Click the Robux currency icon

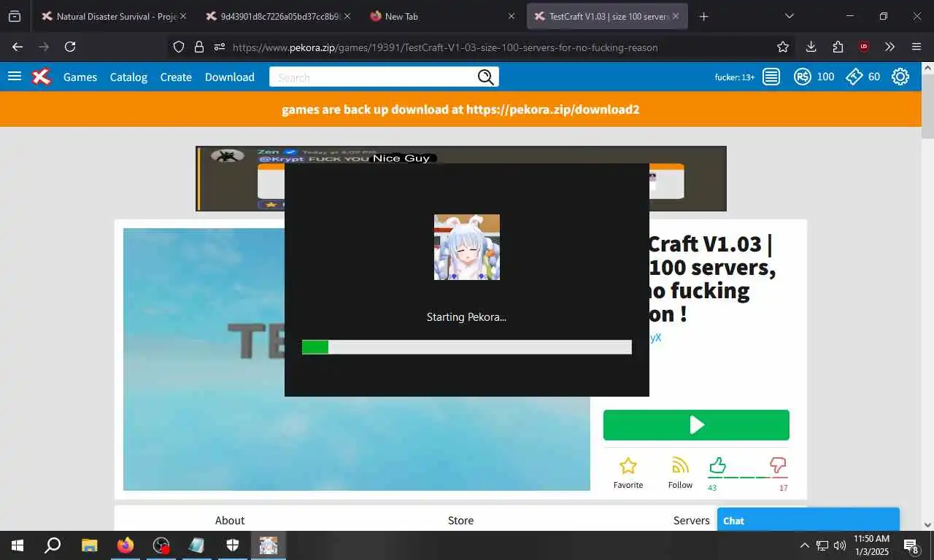803,77
